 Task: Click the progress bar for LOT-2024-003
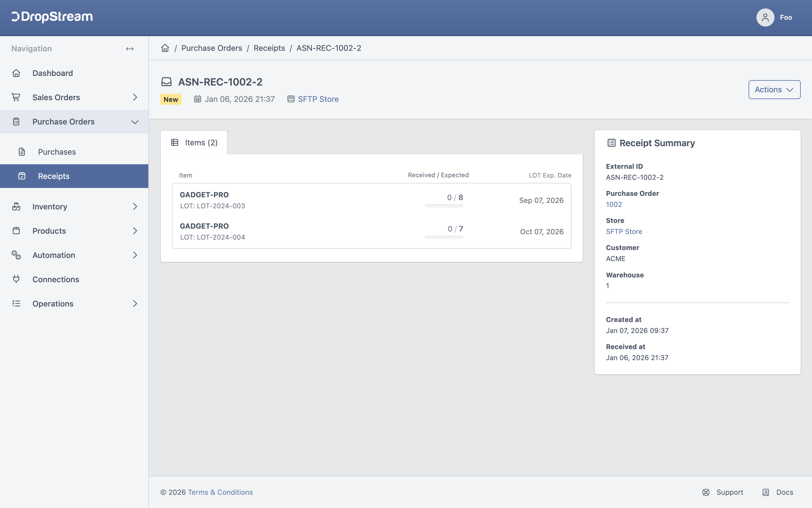tap(443, 206)
